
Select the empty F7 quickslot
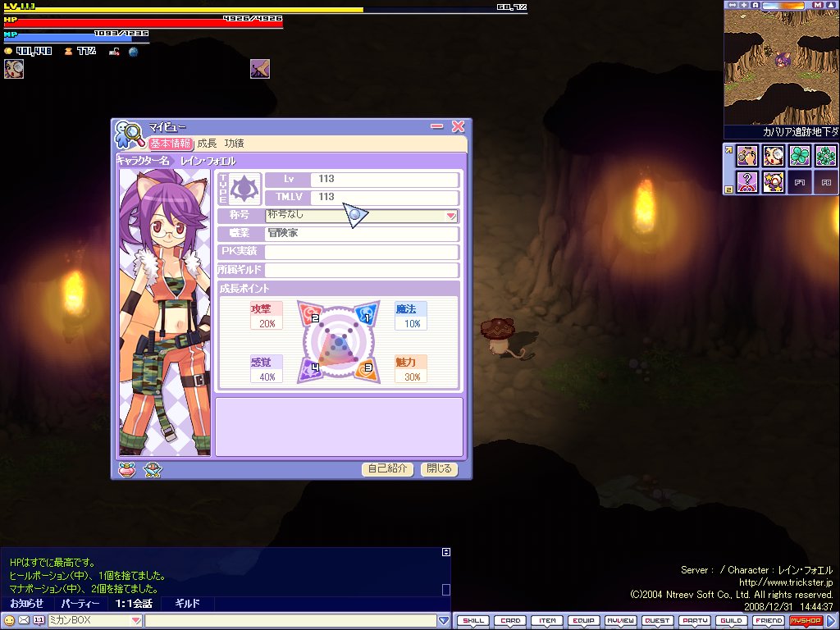coord(799,182)
